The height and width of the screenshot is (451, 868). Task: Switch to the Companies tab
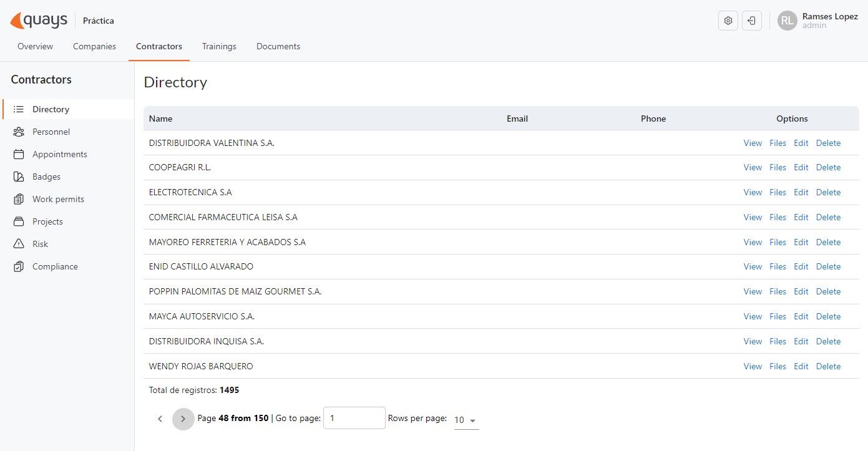[x=94, y=46]
